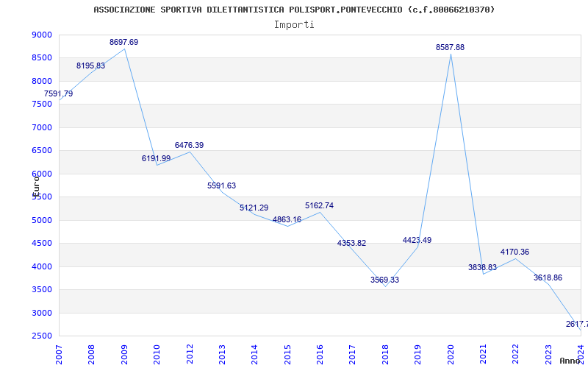
Task: Select the 7591.79 data label
Action: [x=59, y=94]
